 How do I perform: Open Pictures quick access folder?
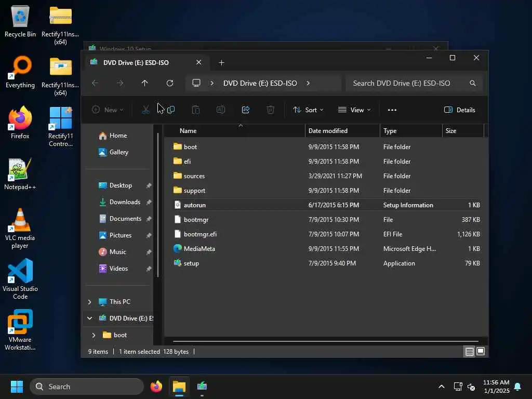pos(120,235)
